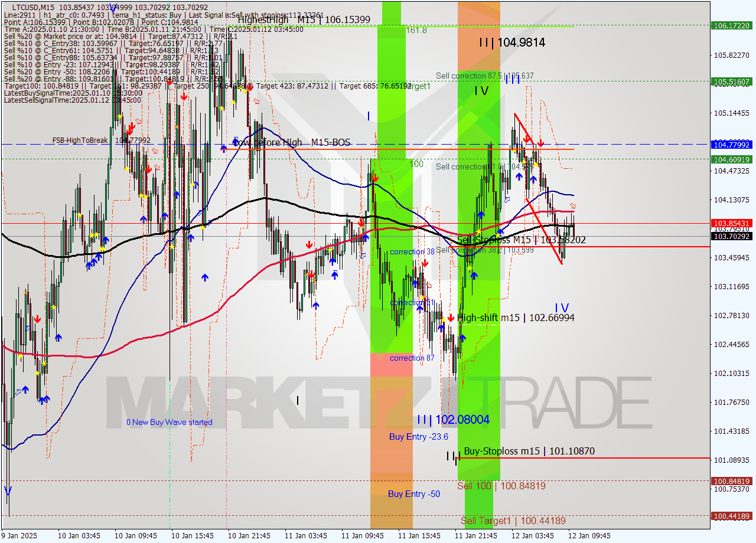Click the 100.84819 price tag on axis
The width and height of the screenshot is (756, 543).
pyautogui.click(x=732, y=480)
